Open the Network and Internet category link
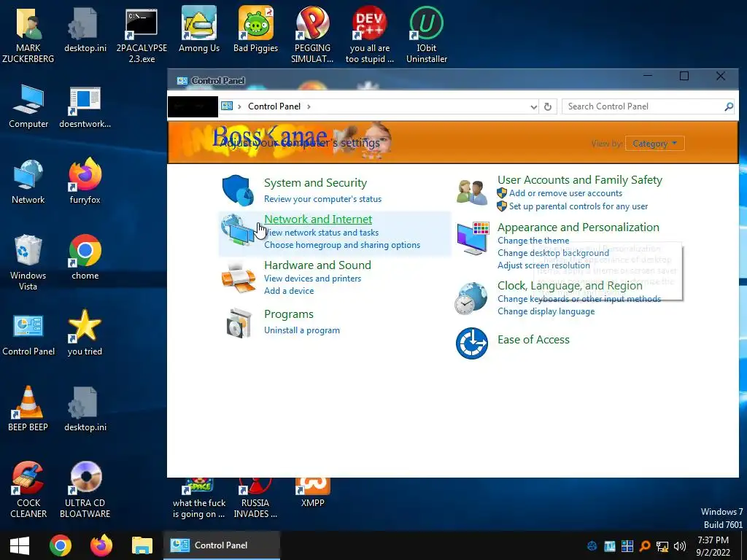Viewport: 747px width, 560px height. [x=318, y=219]
